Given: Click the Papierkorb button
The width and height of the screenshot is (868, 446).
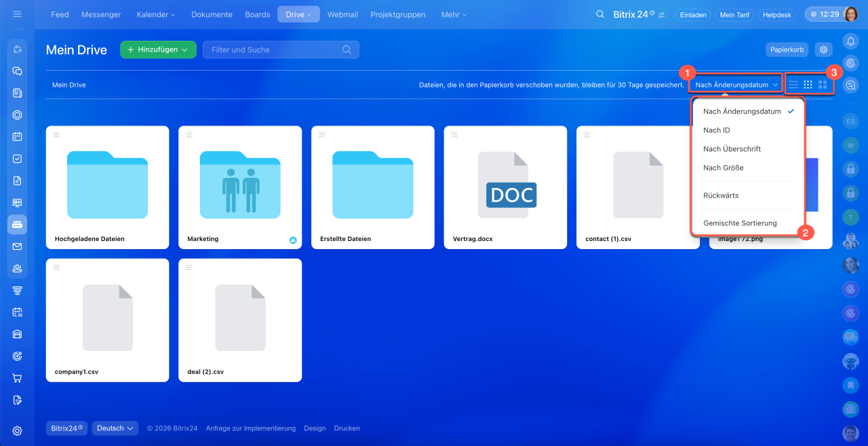Looking at the screenshot, I should pyautogui.click(x=787, y=50).
